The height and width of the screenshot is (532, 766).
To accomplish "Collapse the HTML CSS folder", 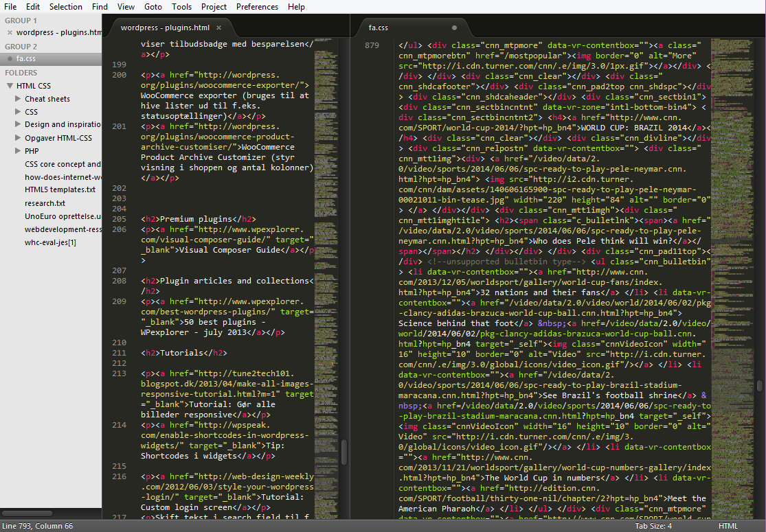I will click(10, 86).
